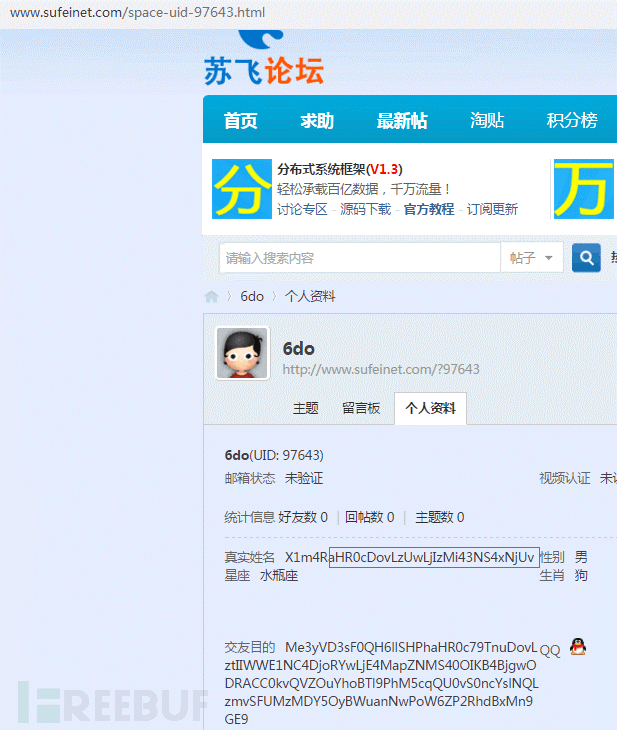Open 最新帖 in navigation bar

pos(402,121)
